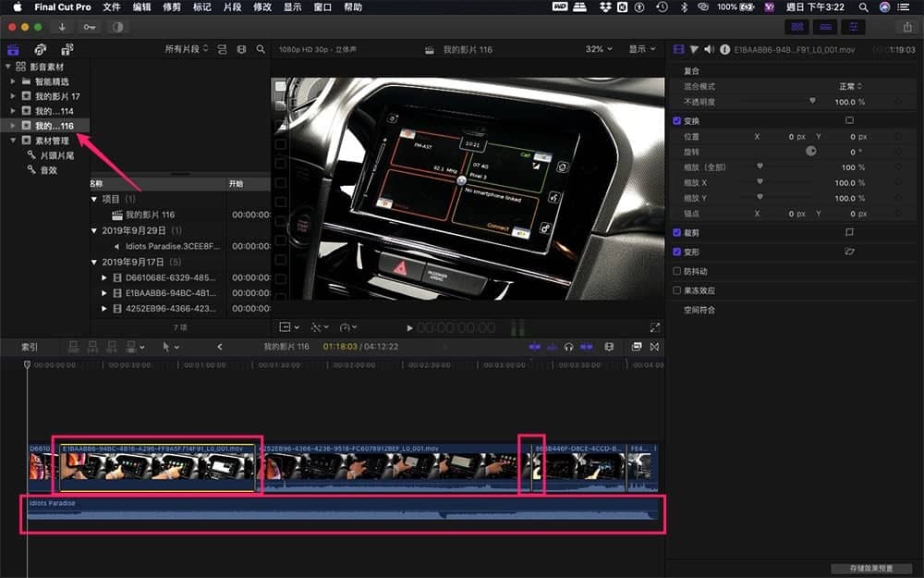924x578 pixels.
Task: Expand the 智能精选 smart collections folder
Action: coord(13,81)
